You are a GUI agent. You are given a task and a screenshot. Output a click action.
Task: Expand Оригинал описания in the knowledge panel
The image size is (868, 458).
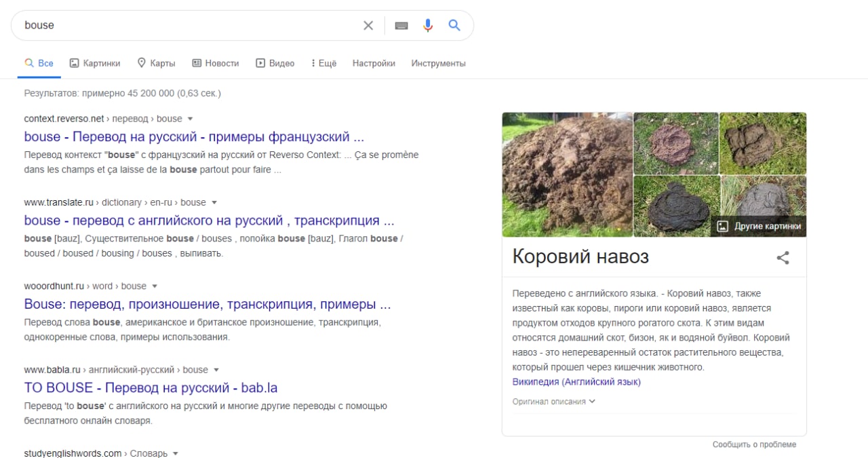(x=554, y=401)
